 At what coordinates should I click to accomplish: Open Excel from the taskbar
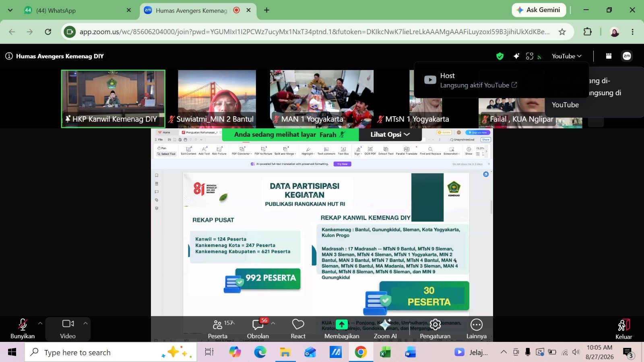(x=385, y=352)
